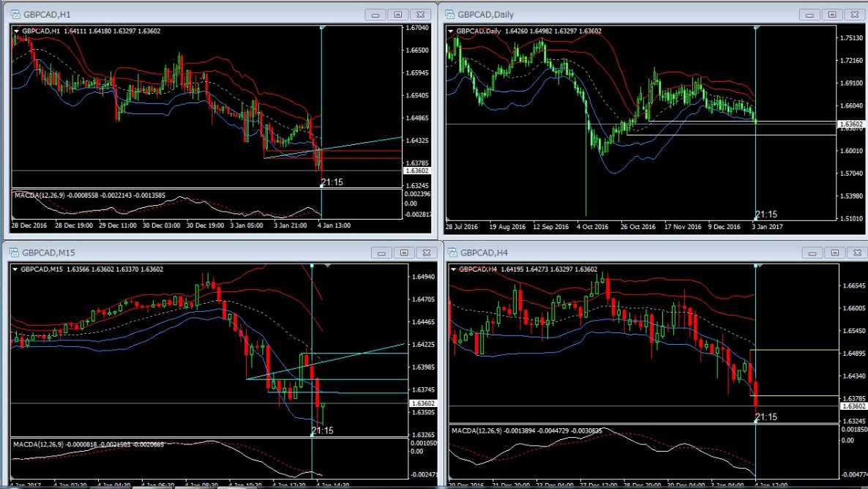Image resolution: width=868 pixels, height=489 pixels.
Task: Maximize the GBPCAD,H4 chart window
Action: pyautogui.click(x=832, y=253)
